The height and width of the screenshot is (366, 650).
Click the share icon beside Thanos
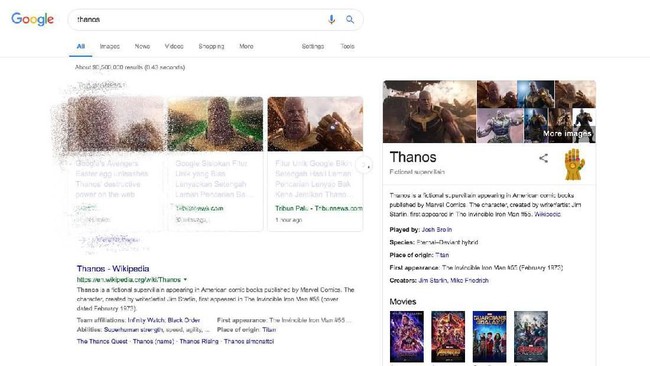click(x=543, y=158)
